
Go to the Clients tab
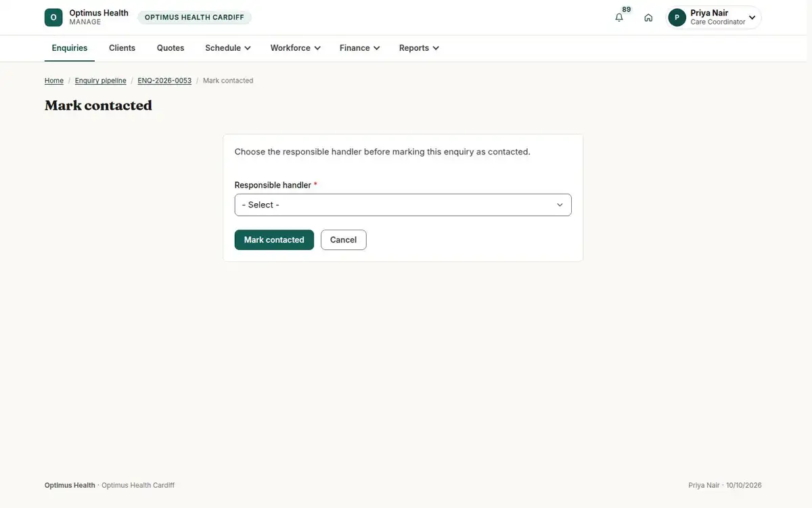(122, 48)
